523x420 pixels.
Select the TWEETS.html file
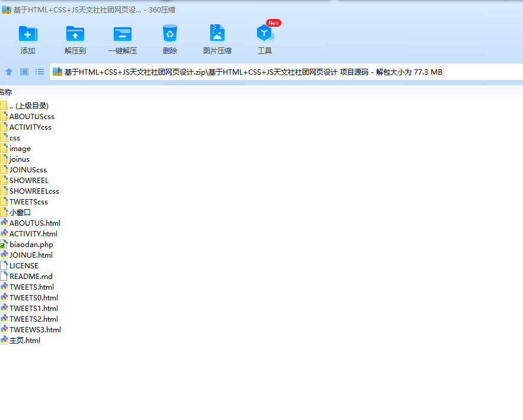pyautogui.click(x=27, y=287)
